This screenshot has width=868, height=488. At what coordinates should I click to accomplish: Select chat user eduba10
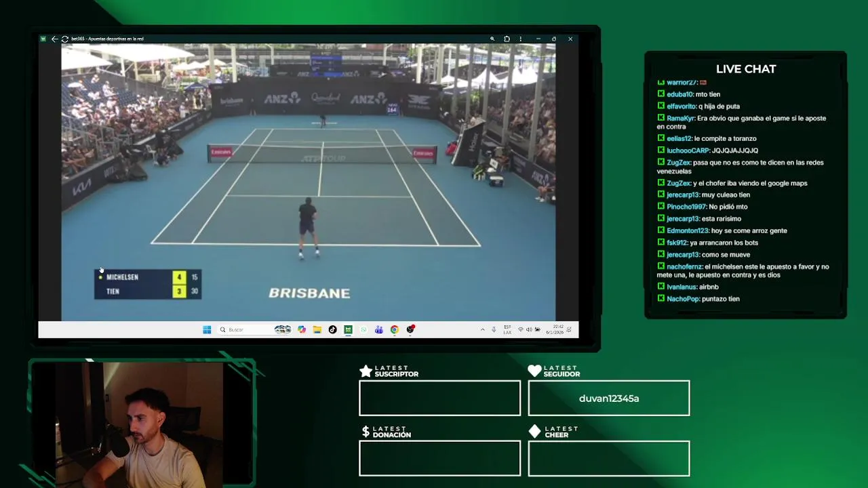coord(679,94)
